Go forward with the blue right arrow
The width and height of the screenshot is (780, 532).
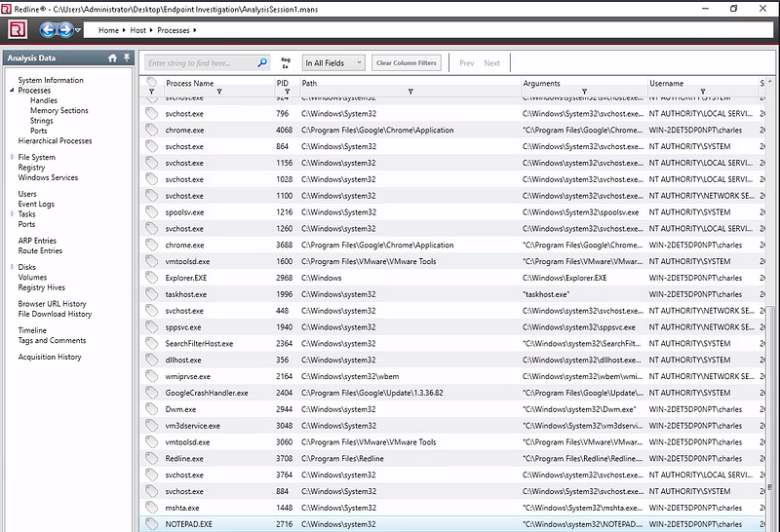(x=65, y=30)
